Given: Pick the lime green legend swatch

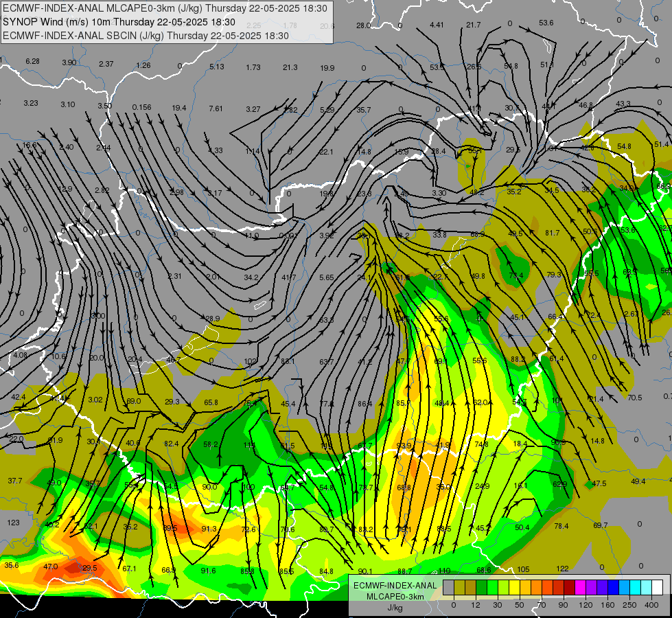Looking at the screenshot, I should pyautogui.click(x=504, y=588).
